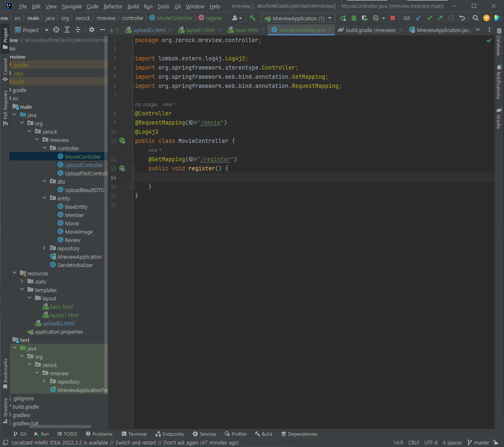Image resolution: width=504 pixels, height=447 pixels.
Task: Update project with blue Git arrow
Action: coord(419,18)
